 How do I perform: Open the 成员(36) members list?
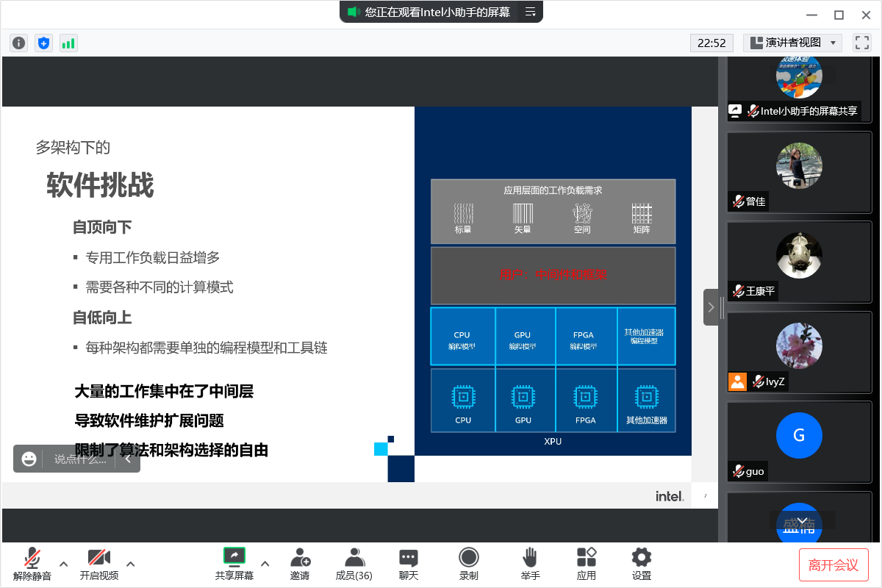(354, 564)
